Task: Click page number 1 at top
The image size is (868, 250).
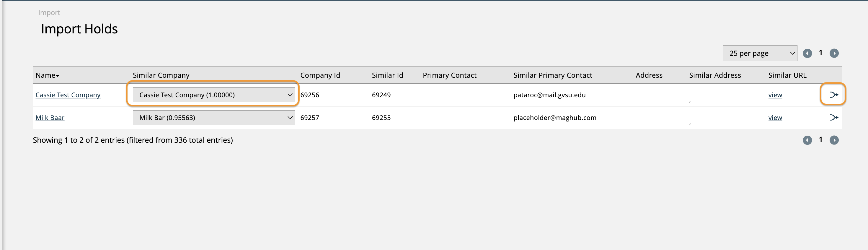Action: coord(820,53)
